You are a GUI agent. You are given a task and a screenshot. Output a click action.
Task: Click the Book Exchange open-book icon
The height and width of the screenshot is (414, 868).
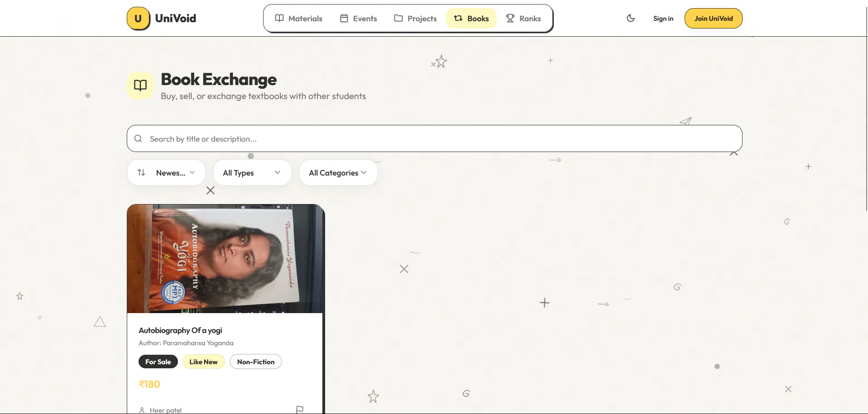pyautogui.click(x=140, y=85)
